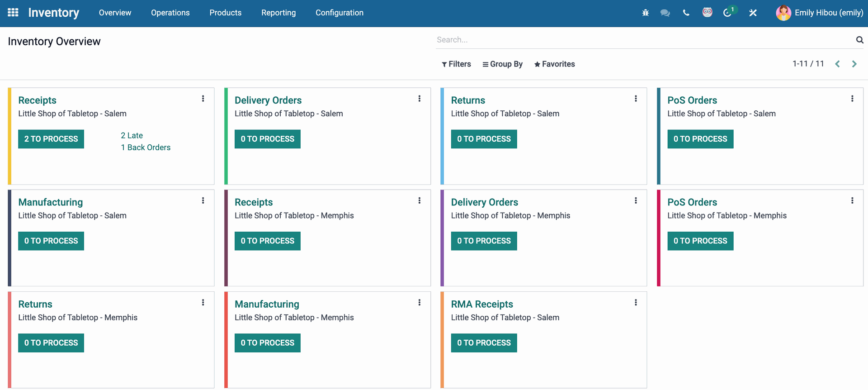Click the Inventory app title

click(x=54, y=13)
